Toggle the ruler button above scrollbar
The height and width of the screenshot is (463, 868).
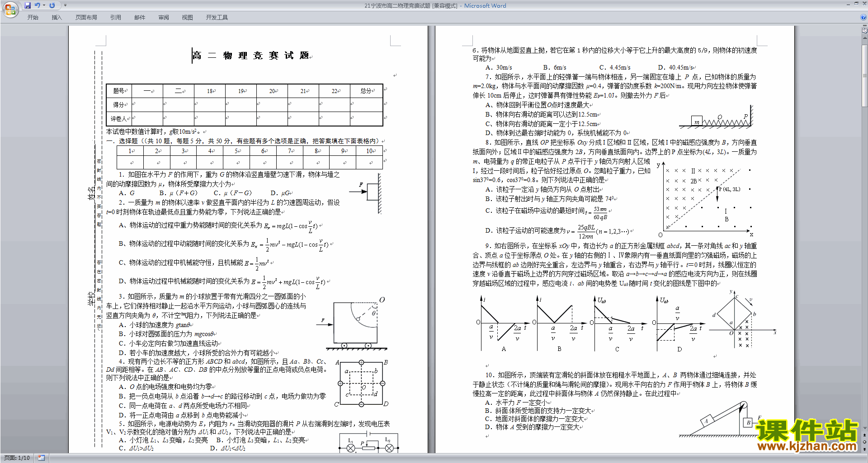[865, 31]
